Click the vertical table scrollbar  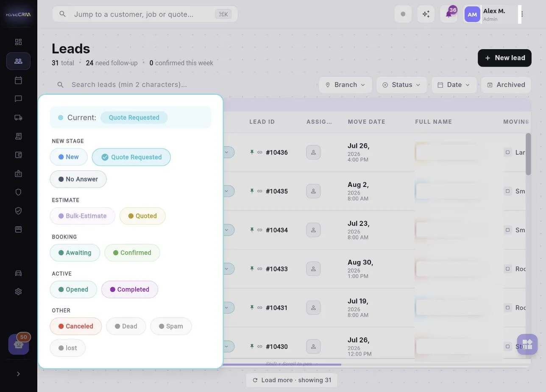pyautogui.click(x=528, y=154)
